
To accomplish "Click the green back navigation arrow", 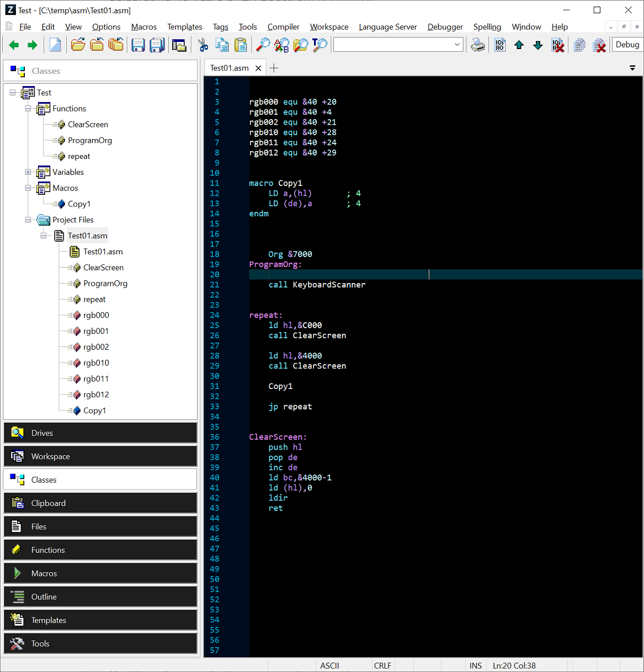I will click(x=14, y=45).
